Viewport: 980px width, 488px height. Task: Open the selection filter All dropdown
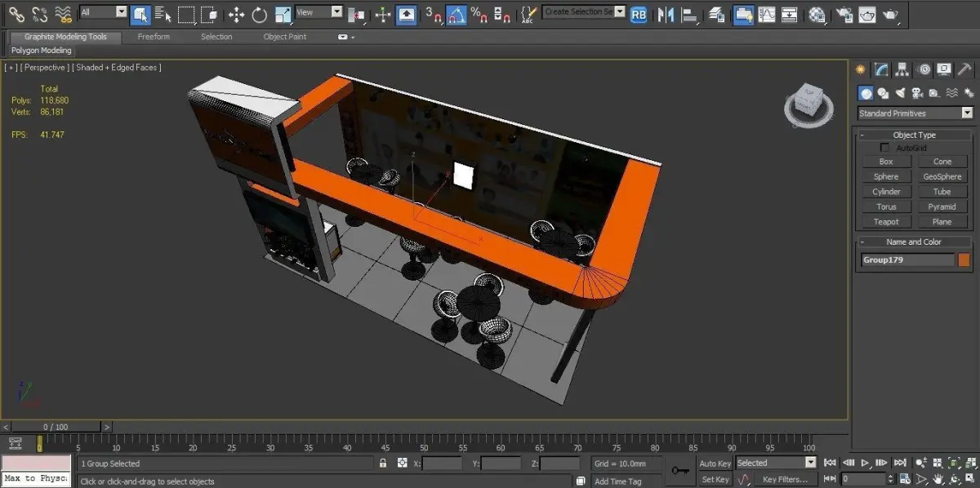103,12
